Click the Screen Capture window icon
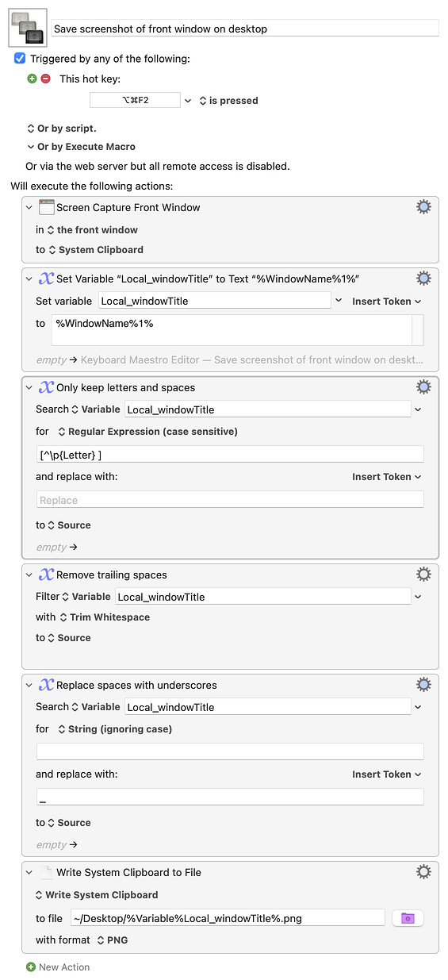448x980 pixels. (x=47, y=208)
